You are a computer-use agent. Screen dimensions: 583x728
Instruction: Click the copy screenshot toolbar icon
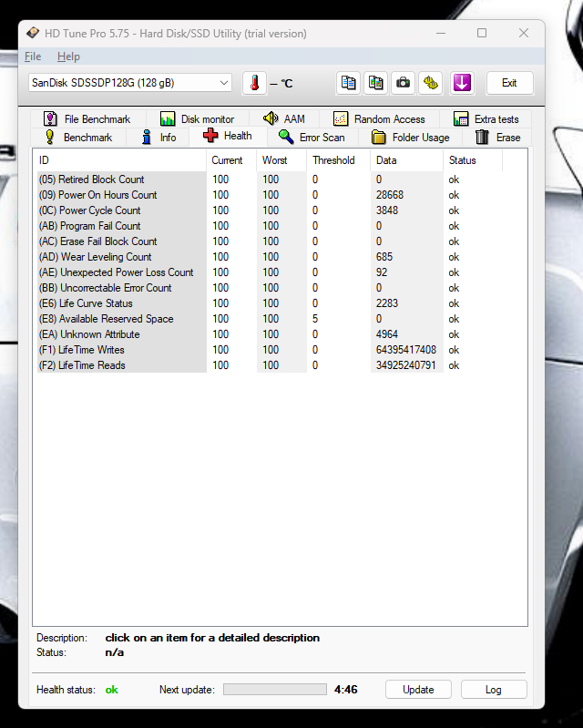pyautogui.click(x=375, y=83)
